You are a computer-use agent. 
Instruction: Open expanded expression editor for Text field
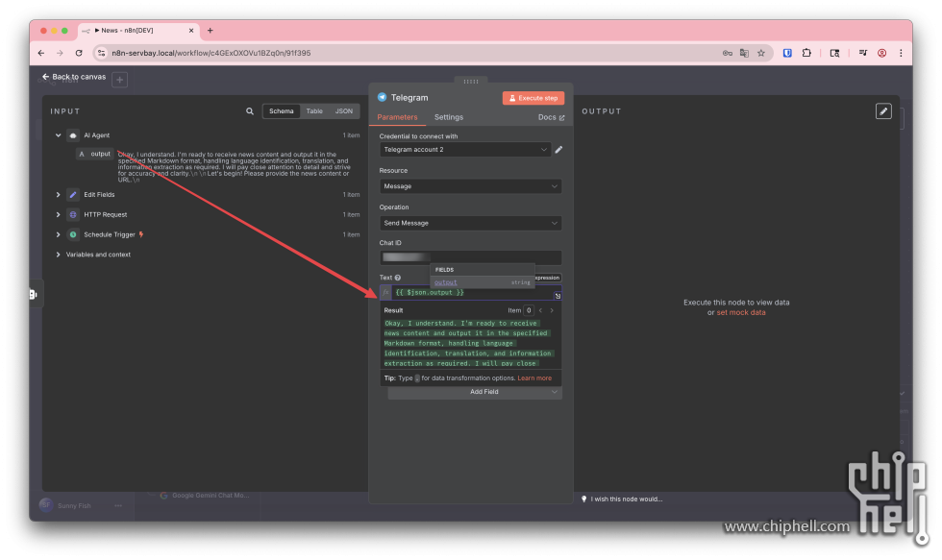558,295
